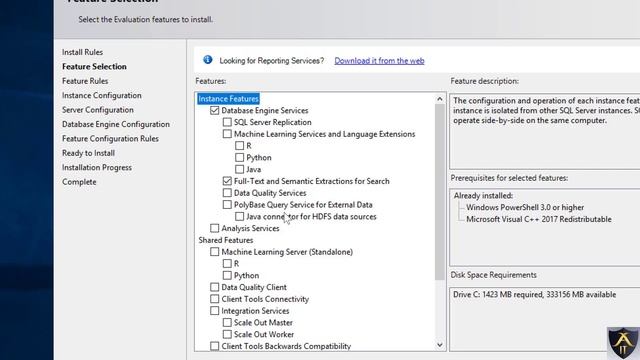Image resolution: width=640 pixels, height=360 pixels.
Task: Jump to Instance Configuration step
Action: pyautogui.click(x=102, y=96)
